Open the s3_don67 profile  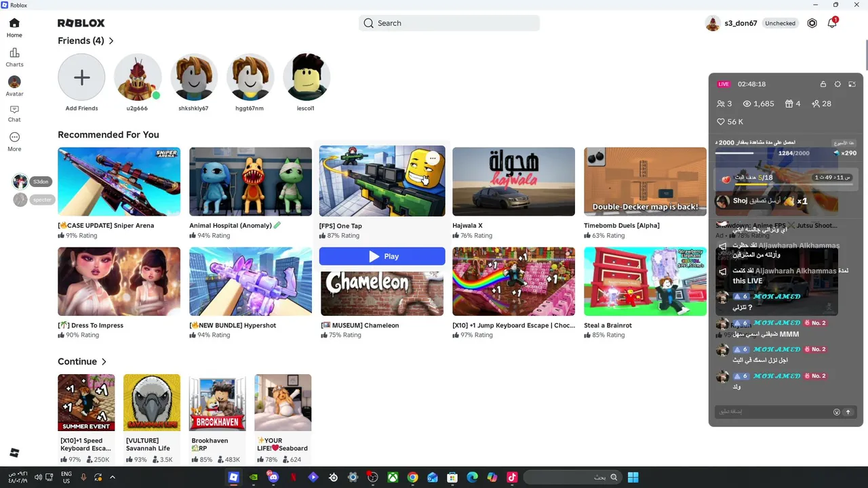point(731,23)
